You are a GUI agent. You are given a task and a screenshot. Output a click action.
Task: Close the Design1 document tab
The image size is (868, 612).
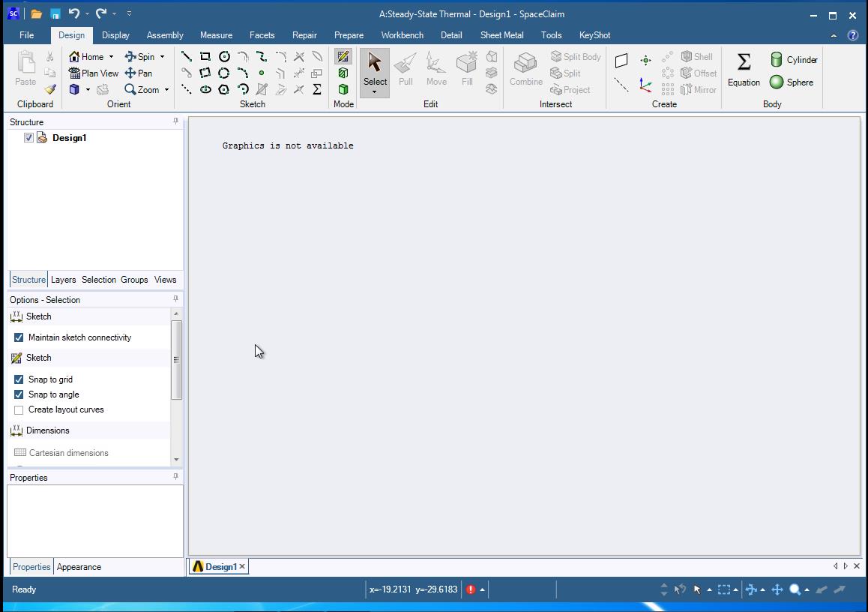(242, 566)
